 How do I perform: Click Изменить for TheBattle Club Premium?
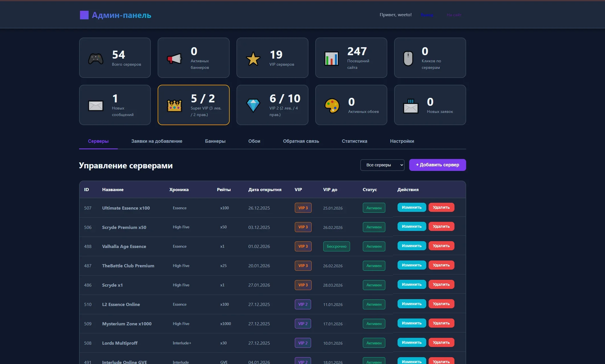click(x=411, y=265)
